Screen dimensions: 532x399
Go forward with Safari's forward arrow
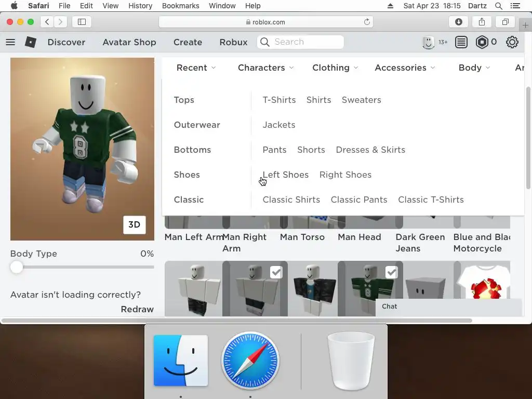[x=60, y=22]
